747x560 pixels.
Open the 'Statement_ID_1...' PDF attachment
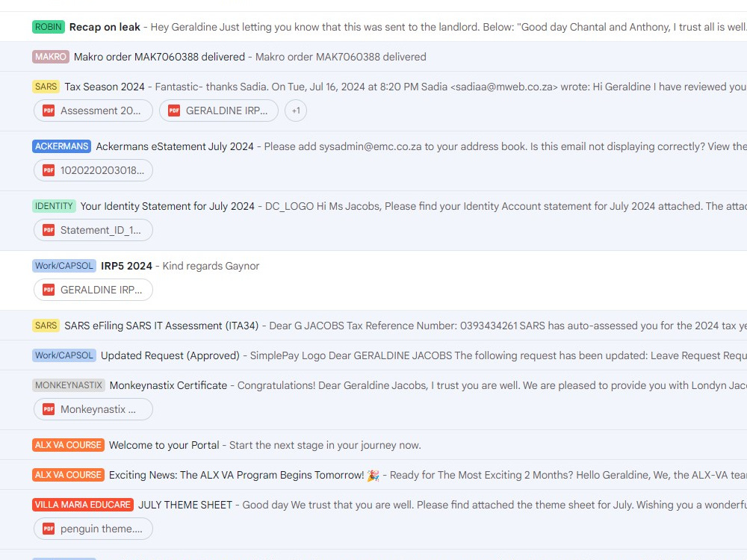coord(93,230)
